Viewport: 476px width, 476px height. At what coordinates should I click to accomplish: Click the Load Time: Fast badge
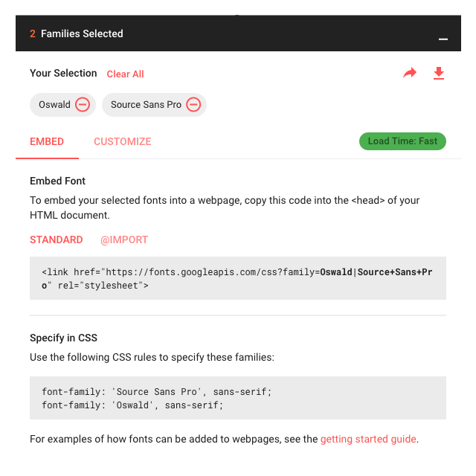click(402, 141)
